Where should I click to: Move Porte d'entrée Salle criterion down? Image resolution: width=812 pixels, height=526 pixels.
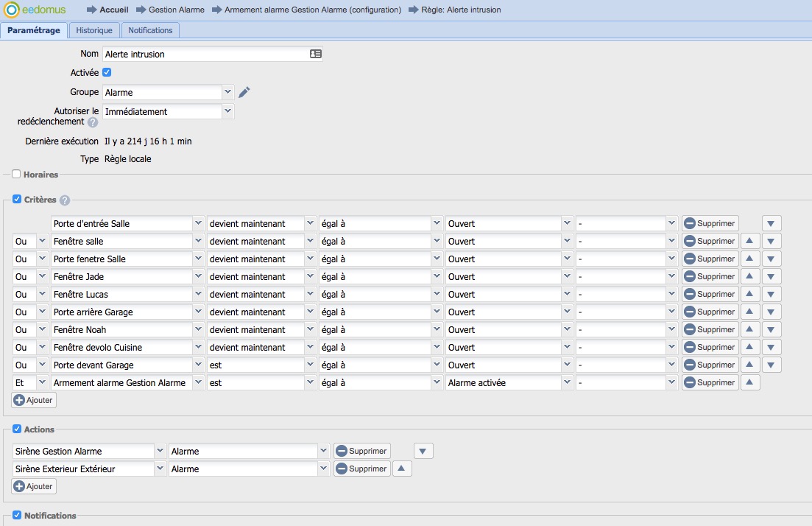(771, 223)
